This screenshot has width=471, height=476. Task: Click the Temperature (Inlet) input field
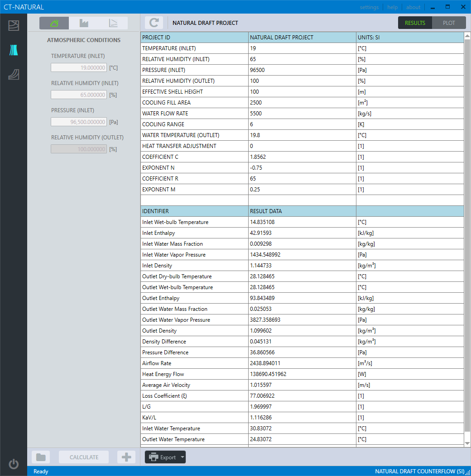point(79,67)
